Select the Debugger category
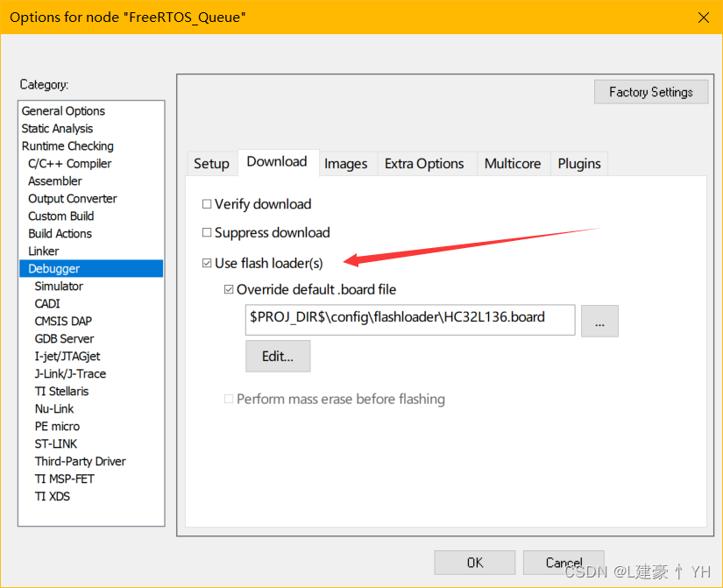Image resolution: width=723 pixels, height=588 pixels. [91, 269]
